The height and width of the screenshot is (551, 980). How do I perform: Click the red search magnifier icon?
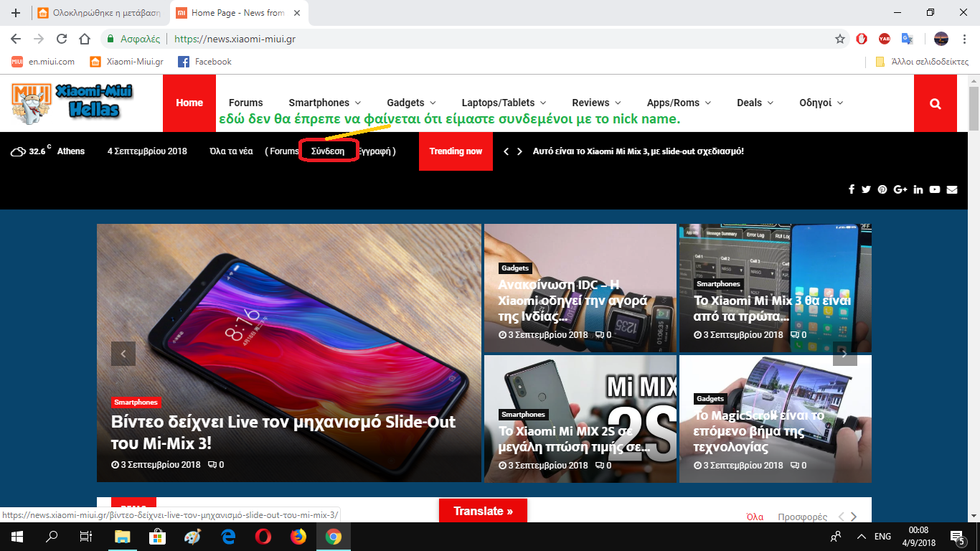click(935, 103)
